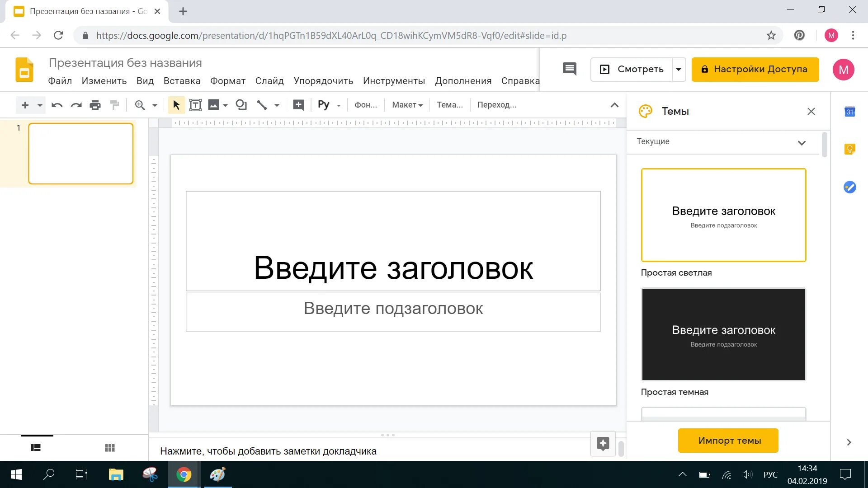The height and width of the screenshot is (488, 868).
Task: Open the Explore tool near speaker notes
Action: 603,444
